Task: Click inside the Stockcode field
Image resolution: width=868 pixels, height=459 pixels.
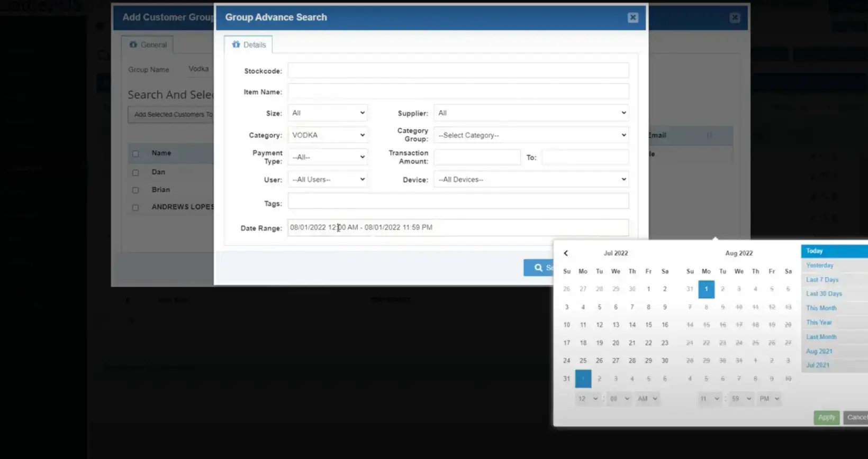Action: (x=458, y=71)
